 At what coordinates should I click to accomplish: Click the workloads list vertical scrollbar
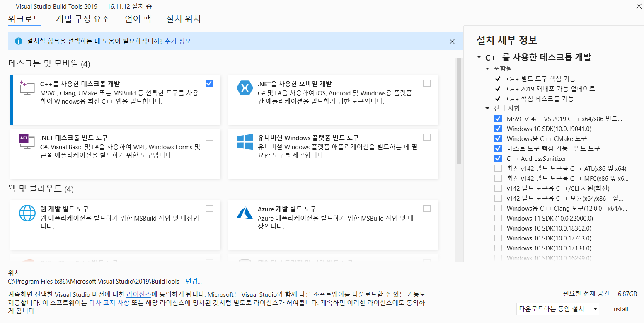click(459, 111)
